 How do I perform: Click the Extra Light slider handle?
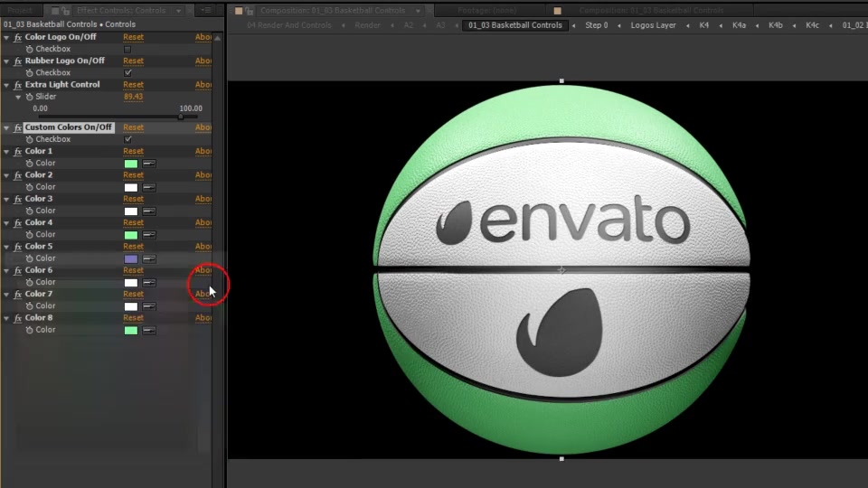point(181,117)
